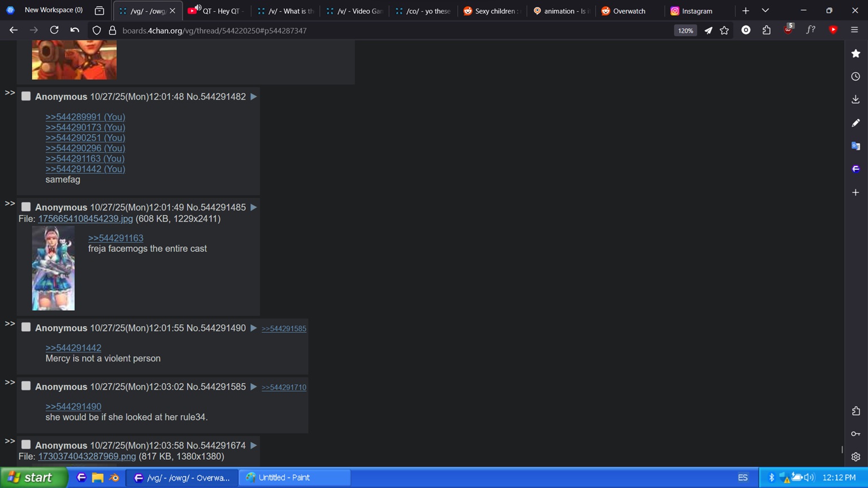Hide post No.544291485 using its >> toggle
This screenshot has width=868, height=488.
tap(10, 203)
